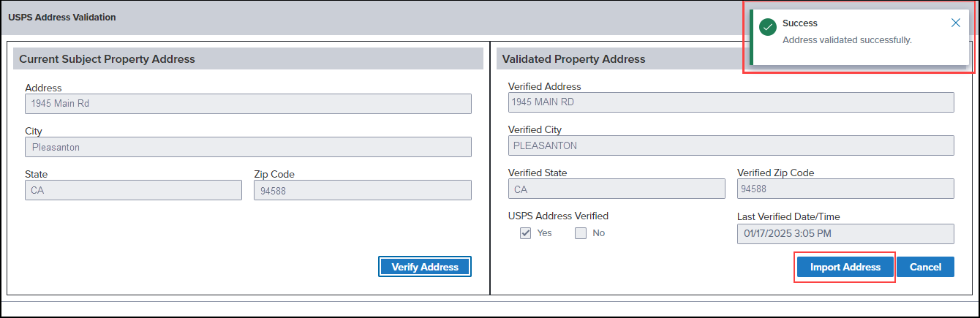Click the Verified Address field
This screenshot has height=318, width=980.
coord(731,102)
